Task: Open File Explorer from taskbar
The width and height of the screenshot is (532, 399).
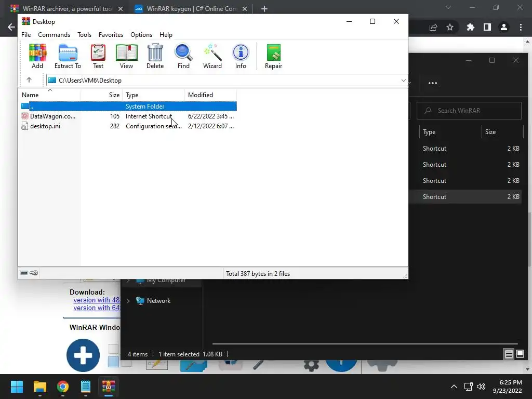Action: click(x=39, y=387)
